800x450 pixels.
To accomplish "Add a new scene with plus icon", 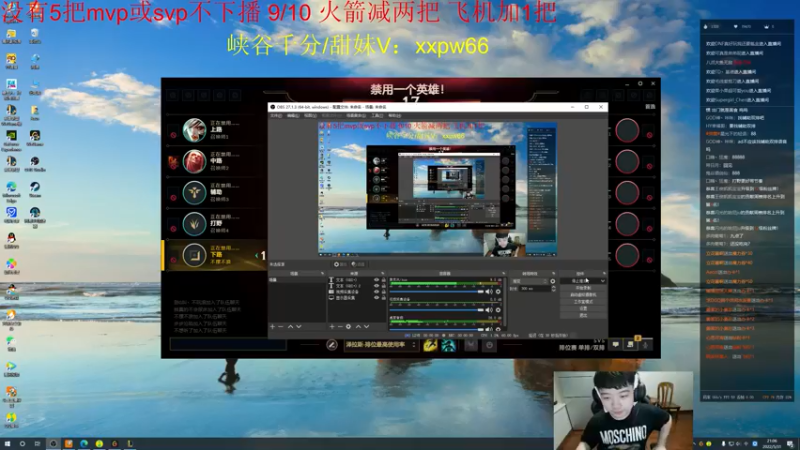I will (x=272, y=327).
